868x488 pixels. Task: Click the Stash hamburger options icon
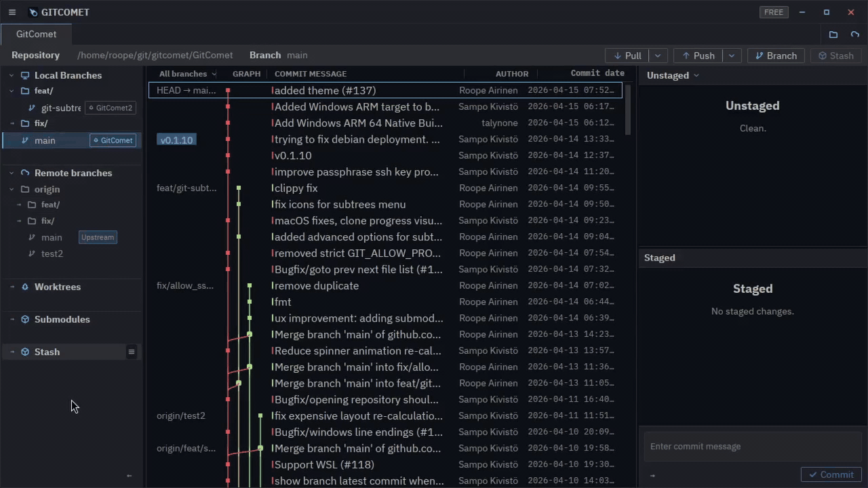(132, 352)
